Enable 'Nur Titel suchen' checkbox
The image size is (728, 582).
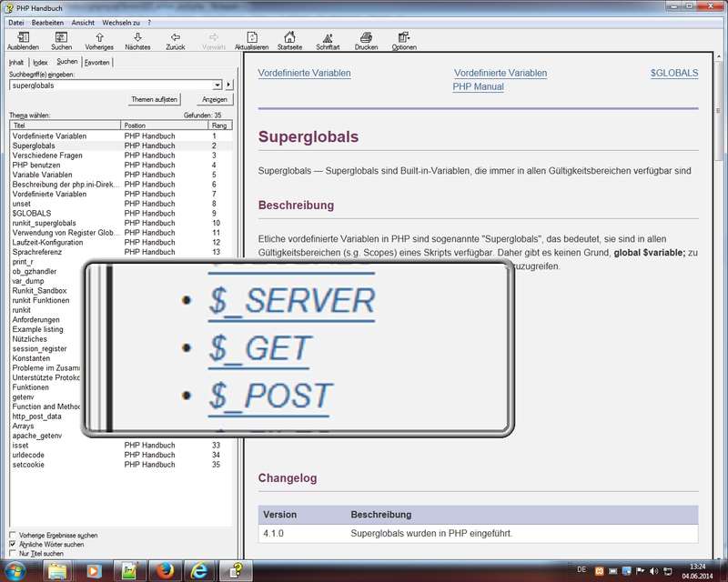click(x=12, y=553)
